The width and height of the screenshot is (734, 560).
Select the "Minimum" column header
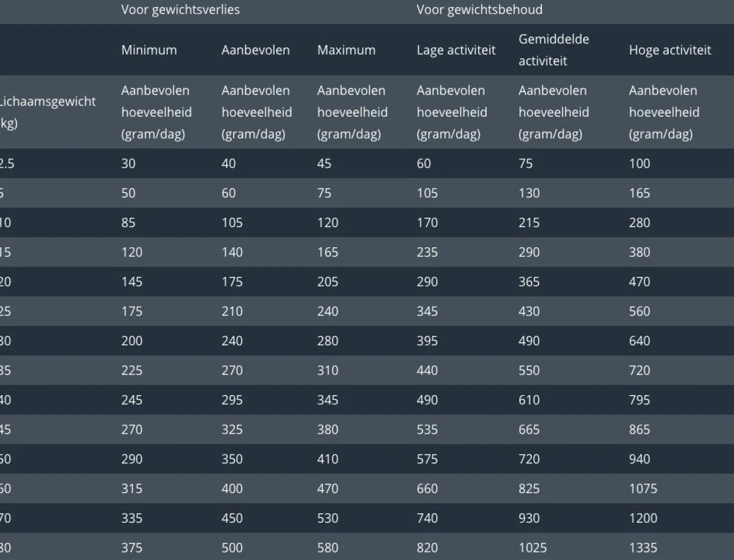click(x=149, y=50)
